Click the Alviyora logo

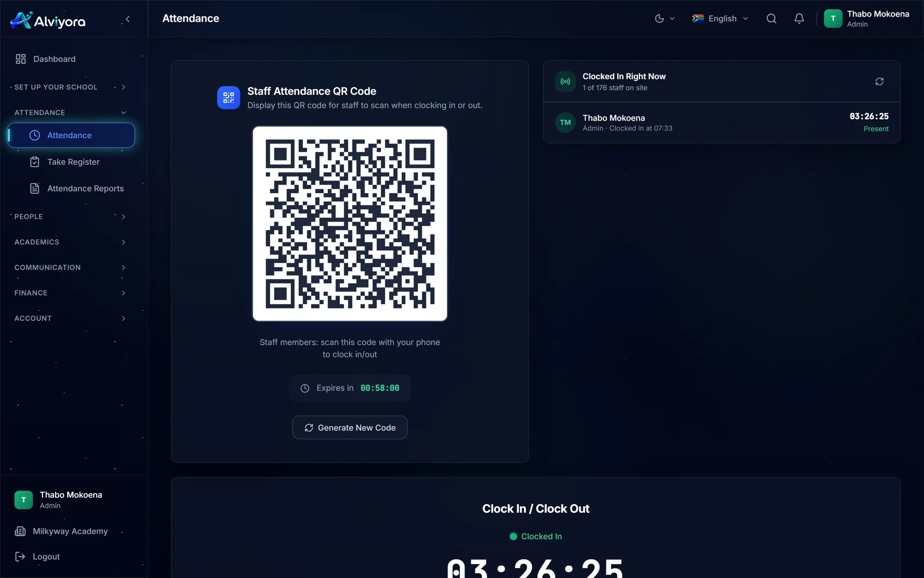[x=48, y=20]
